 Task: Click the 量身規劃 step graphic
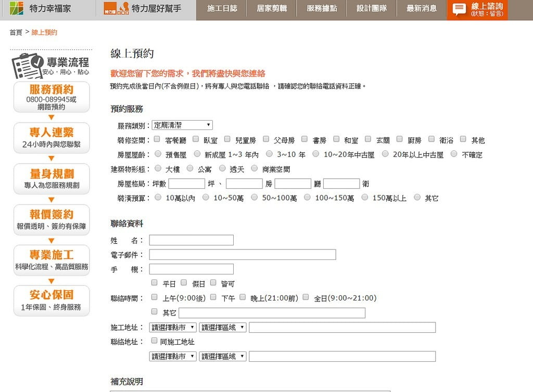click(x=51, y=179)
